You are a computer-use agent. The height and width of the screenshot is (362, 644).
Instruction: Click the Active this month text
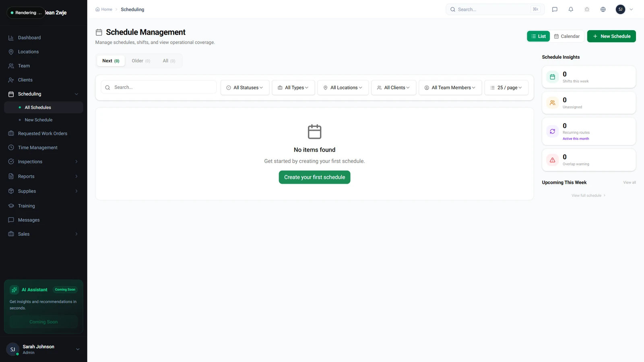tap(576, 139)
